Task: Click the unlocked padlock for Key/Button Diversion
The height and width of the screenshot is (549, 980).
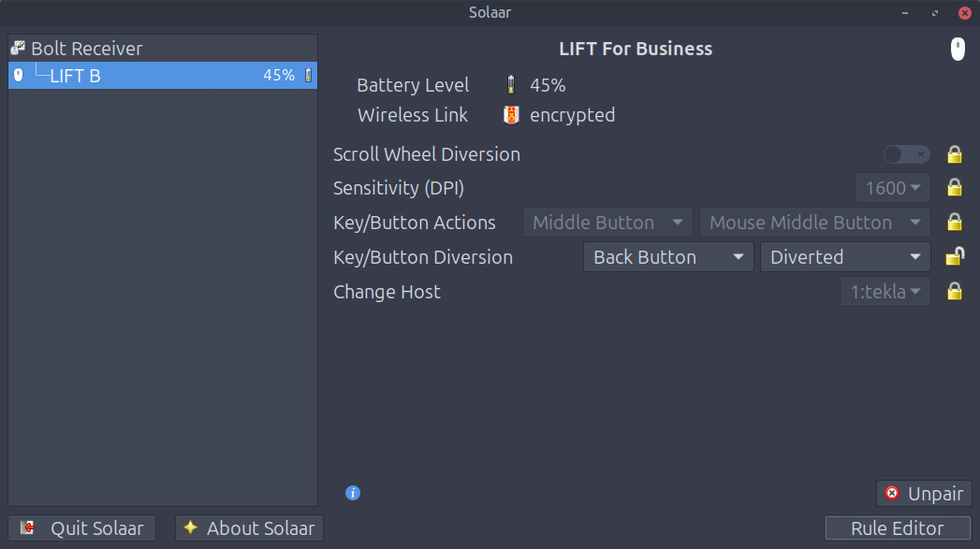Action: point(955,256)
